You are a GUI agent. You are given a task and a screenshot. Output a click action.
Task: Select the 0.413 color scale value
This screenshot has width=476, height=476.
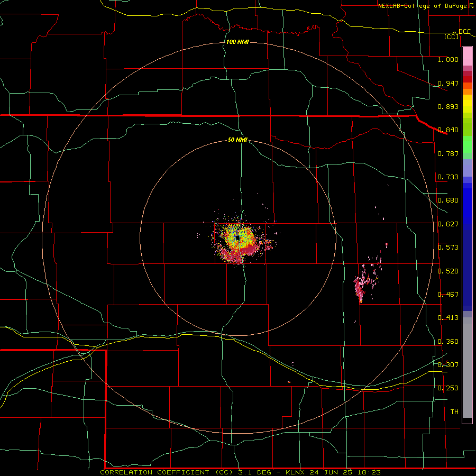tap(448, 318)
